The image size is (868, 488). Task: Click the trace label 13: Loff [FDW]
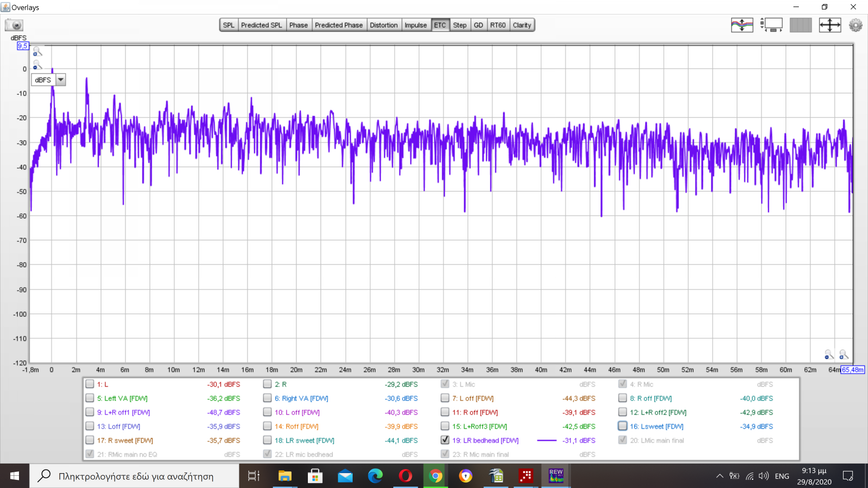pos(118,426)
